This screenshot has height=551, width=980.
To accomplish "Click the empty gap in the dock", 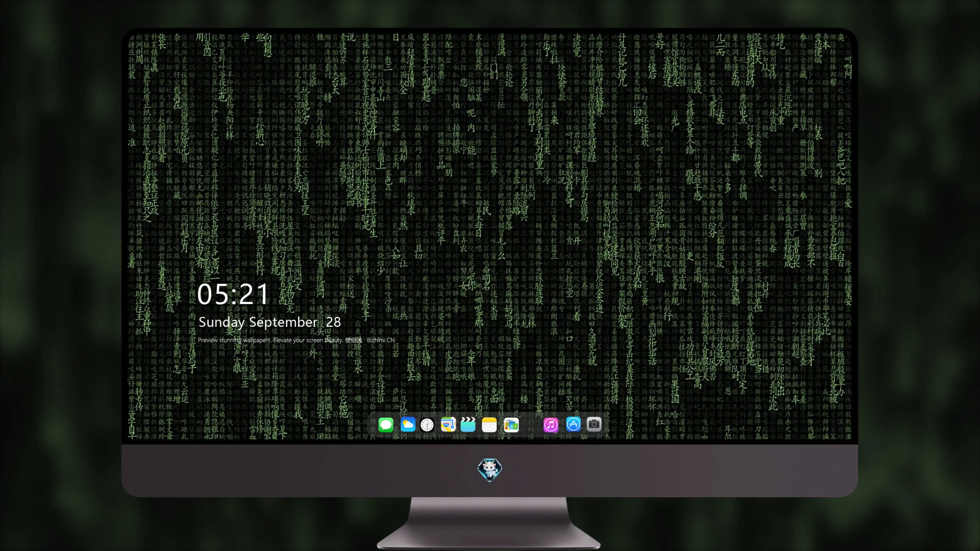I will click(531, 424).
